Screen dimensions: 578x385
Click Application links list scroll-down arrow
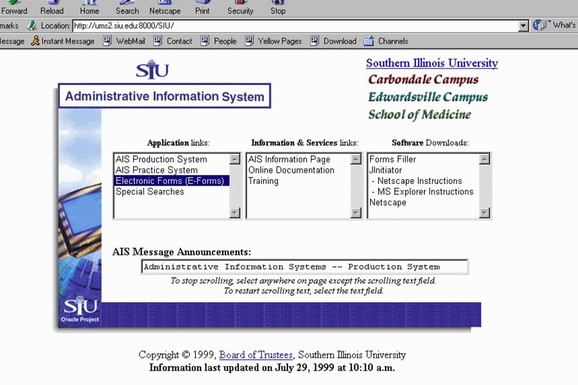point(234,212)
